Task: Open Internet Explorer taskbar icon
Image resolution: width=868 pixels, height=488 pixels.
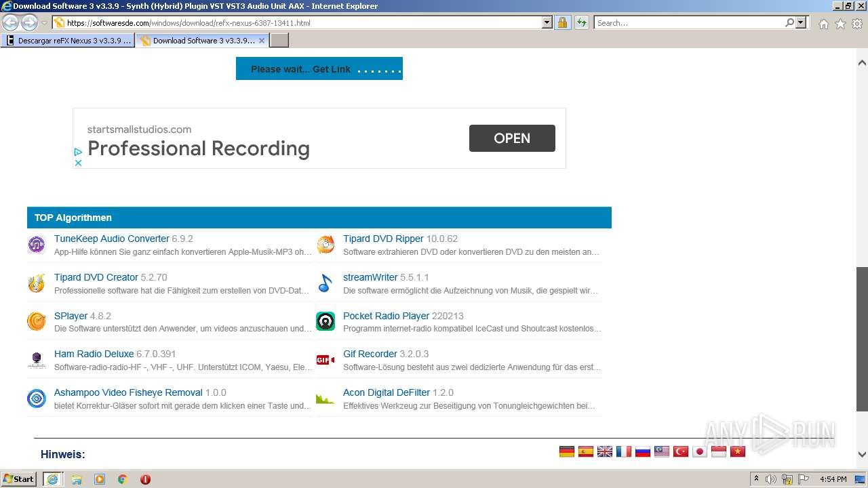Action: point(53,479)
